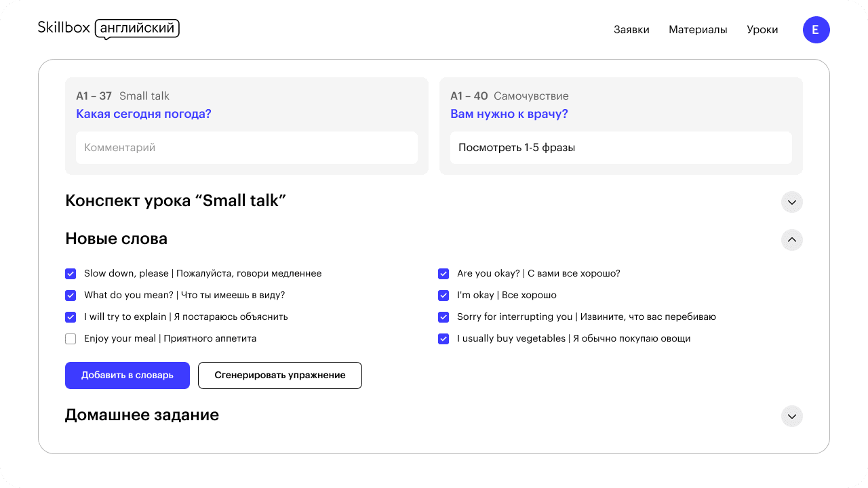Uncheck "Slow down, please"
The image size is (868, 488).
pos(71,273)
